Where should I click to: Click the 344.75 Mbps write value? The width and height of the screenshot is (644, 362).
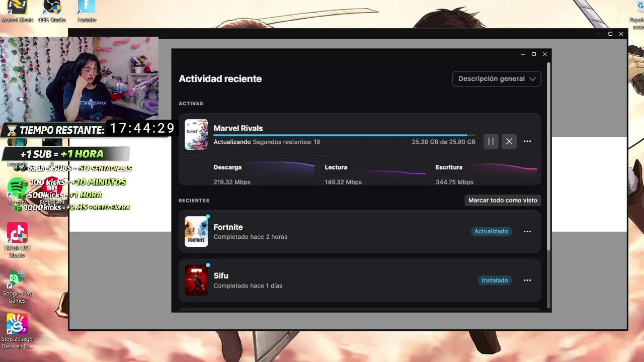click(454, 182)
